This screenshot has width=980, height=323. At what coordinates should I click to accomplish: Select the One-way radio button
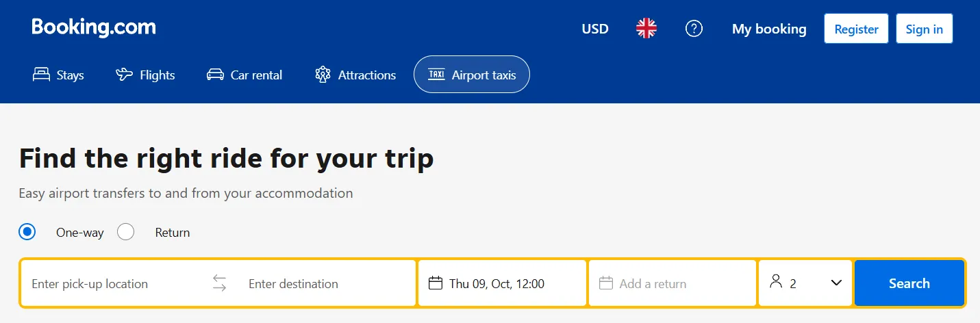[x=27, y=232]
